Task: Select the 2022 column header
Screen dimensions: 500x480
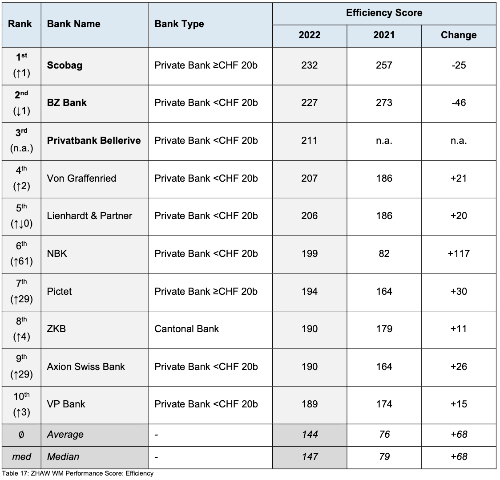Action: 309,35
